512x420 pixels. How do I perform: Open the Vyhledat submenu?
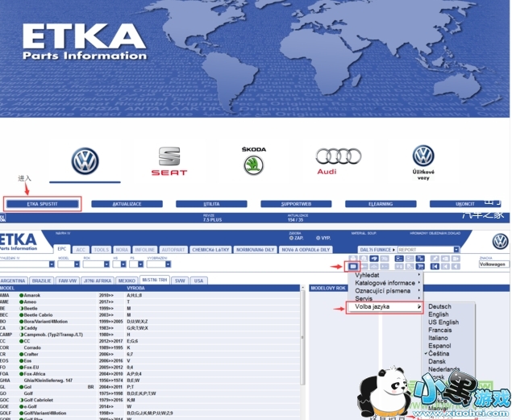385,275
